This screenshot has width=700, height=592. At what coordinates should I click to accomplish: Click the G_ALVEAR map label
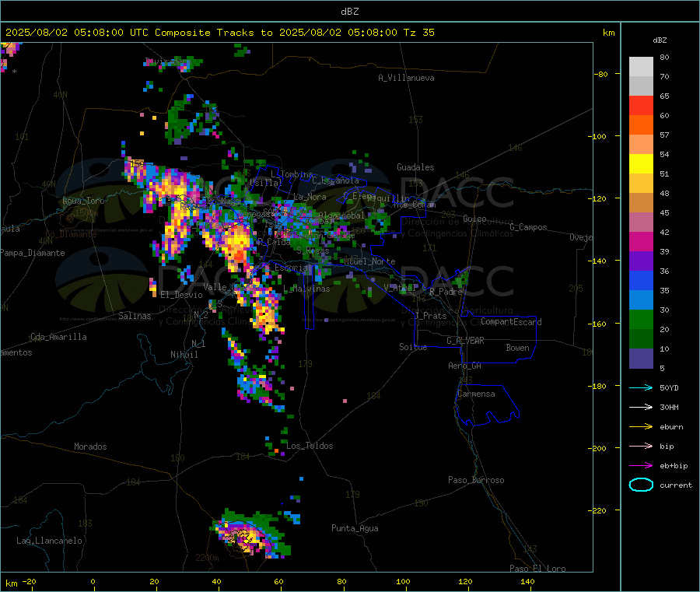click(x=465, y=341)
